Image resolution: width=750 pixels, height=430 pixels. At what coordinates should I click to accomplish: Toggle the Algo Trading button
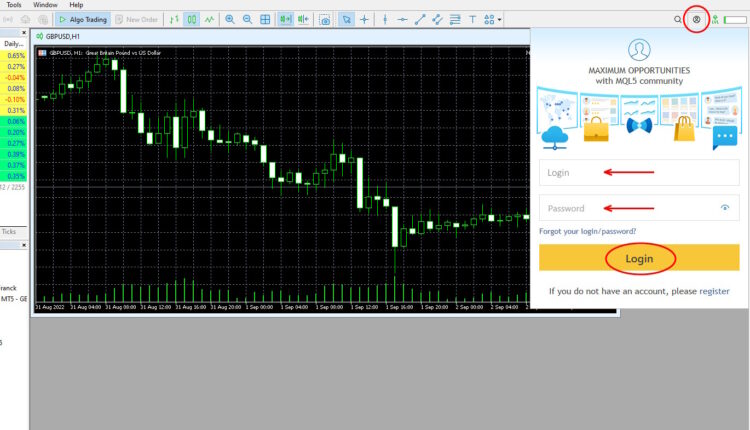82,19
